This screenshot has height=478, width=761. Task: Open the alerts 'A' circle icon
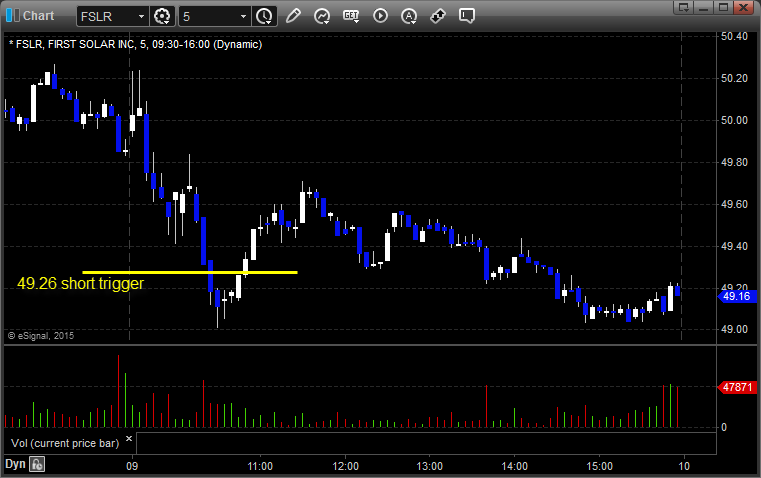[409, 16]
